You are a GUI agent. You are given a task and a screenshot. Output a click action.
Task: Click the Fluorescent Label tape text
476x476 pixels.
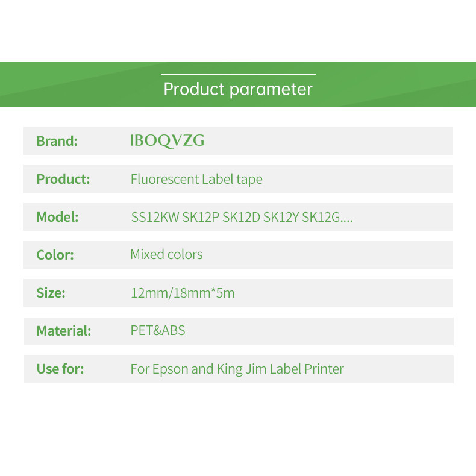point(196,179)
